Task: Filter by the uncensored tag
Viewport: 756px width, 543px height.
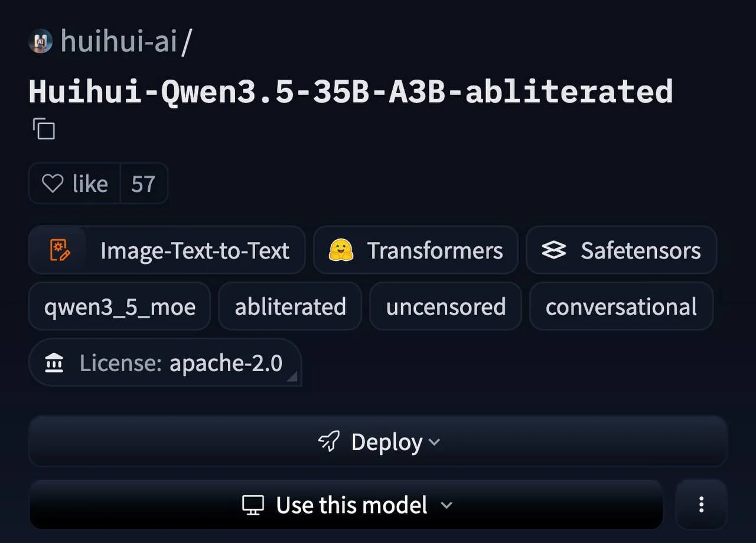Action: (x=445, y=307)
